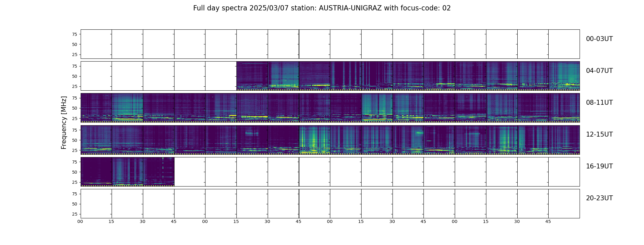Click the '25' frequency tick in 08-11UT row
The image size is (644, 245).
75,118
